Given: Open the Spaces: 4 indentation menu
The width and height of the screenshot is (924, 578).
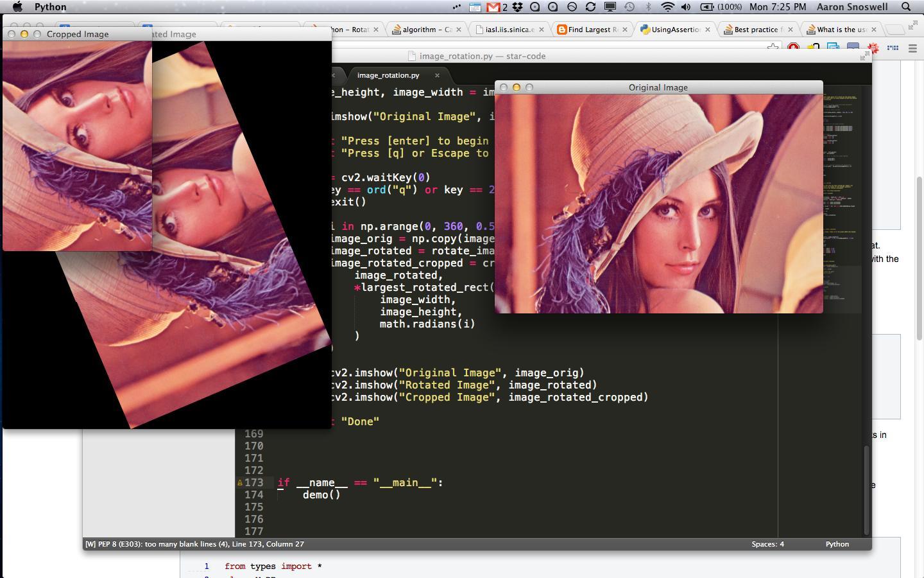Looking at the screenshot, I should 767,544.
